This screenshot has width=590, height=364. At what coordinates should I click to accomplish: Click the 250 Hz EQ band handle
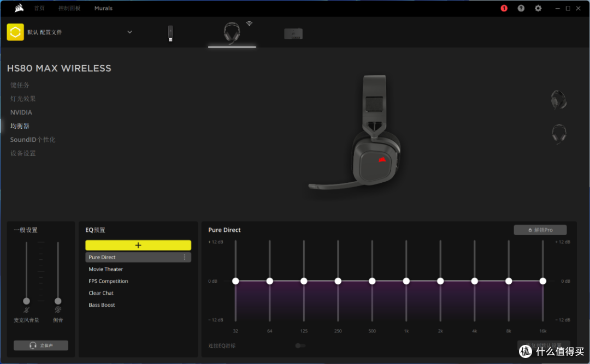[338, 281]
